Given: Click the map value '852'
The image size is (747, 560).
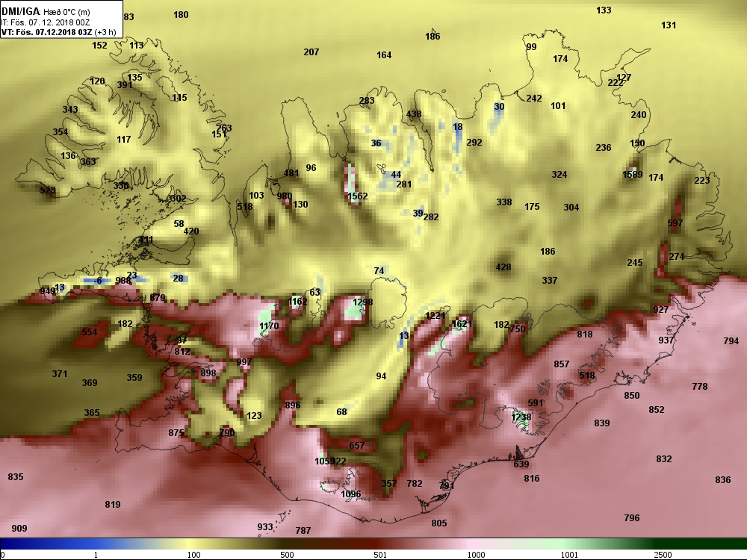Looking at the screenshot, I should pyautogui.click(x=656, y=409).
